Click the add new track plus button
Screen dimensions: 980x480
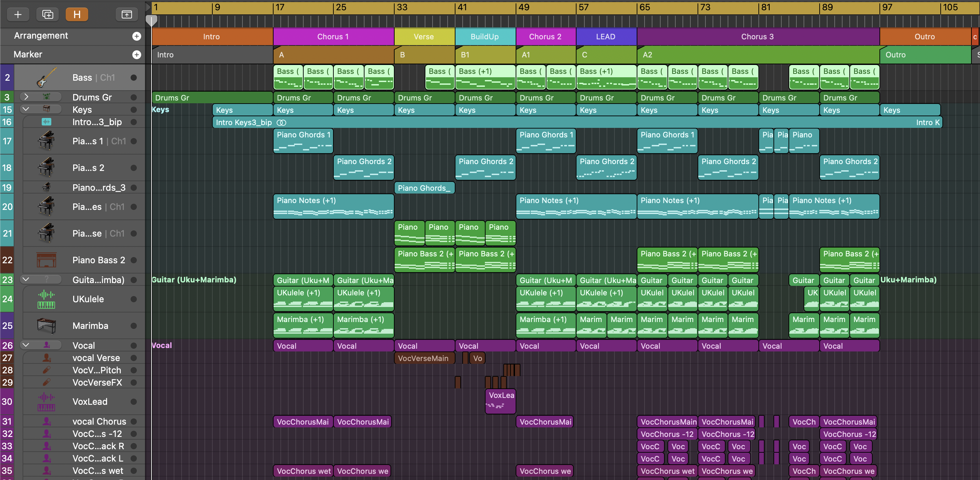(x=17, y=14)
